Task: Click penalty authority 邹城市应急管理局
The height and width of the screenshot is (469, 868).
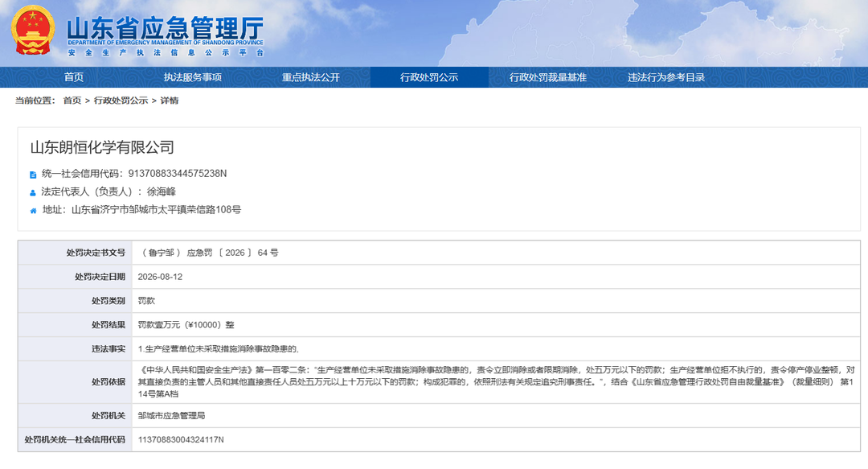Action: coord(172,415)
